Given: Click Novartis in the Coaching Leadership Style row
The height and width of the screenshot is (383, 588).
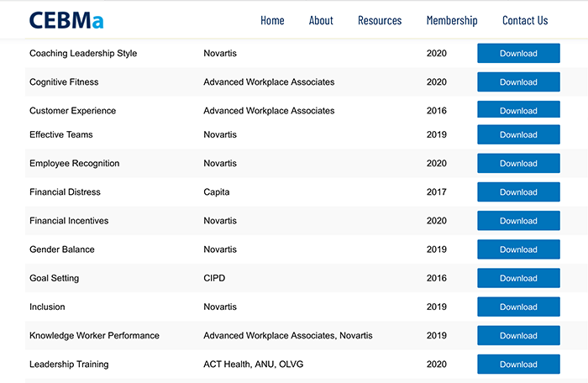Looking at the screenshot, I should pos(220,53).
